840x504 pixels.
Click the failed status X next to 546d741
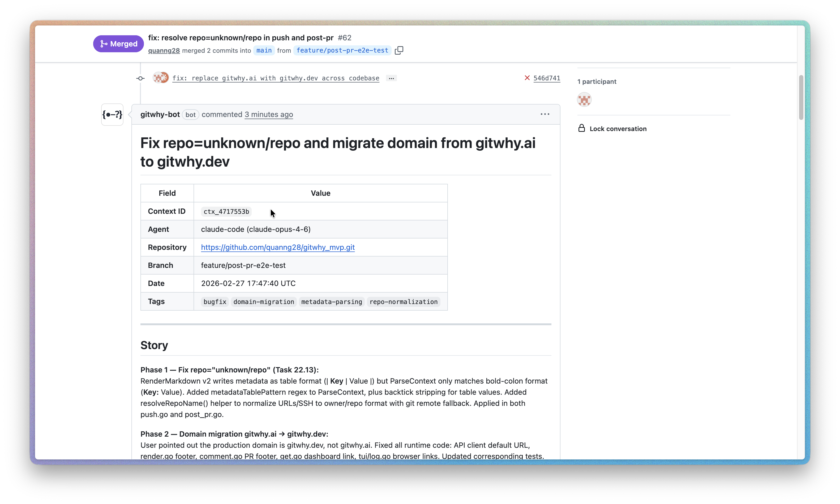pyautogui.click(x=527, y=78)
